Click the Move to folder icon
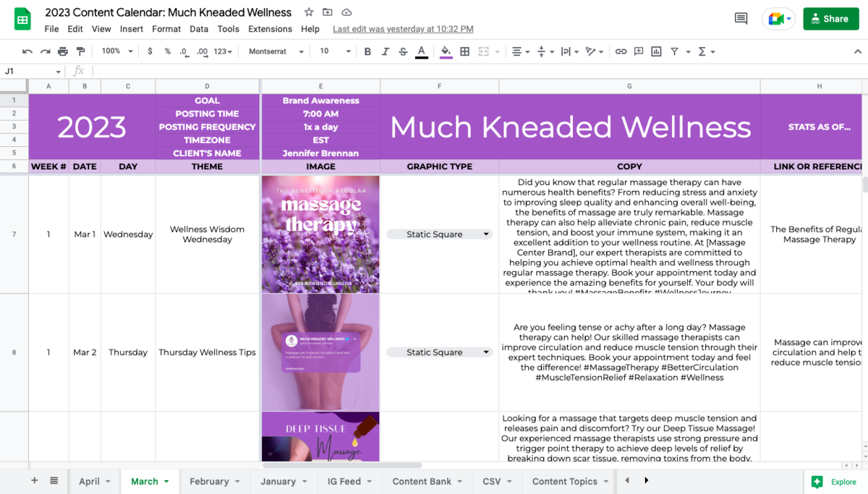This screenshot has height=494, width=868. click(328, 12)
